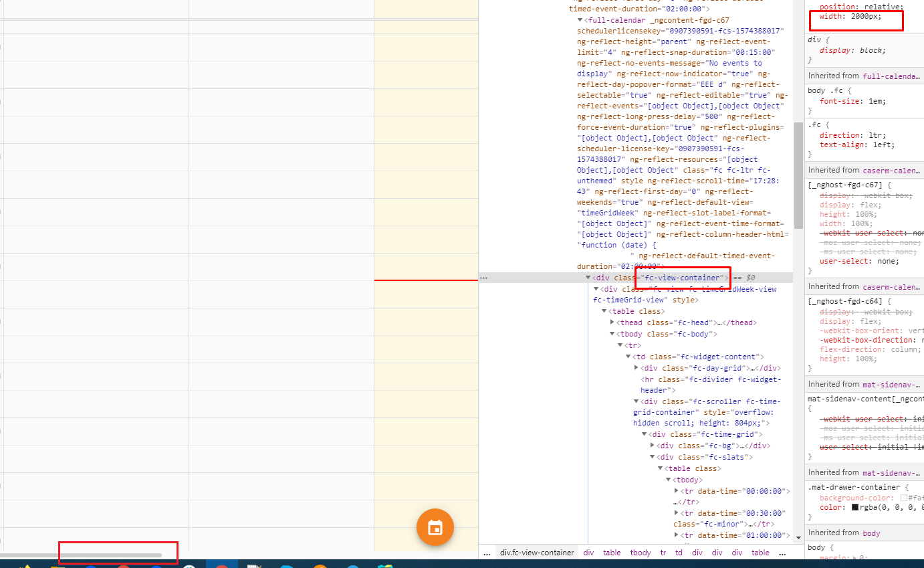924x568 pixels.
Task: Expand the thead fc-head element
Action: (612, 322)
